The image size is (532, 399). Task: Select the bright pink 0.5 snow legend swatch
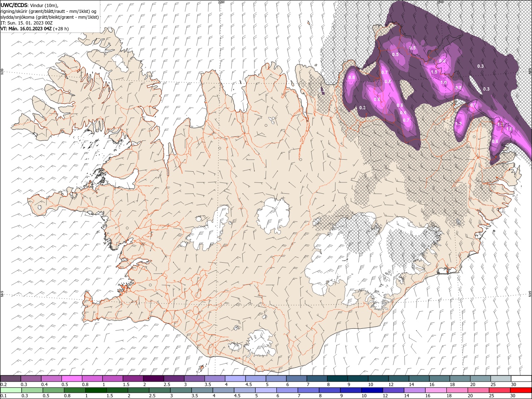tap(72, 379)
